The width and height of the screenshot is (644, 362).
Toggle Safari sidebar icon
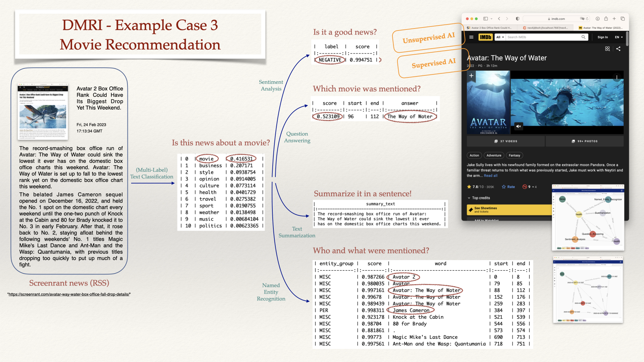tap(485, 19)
